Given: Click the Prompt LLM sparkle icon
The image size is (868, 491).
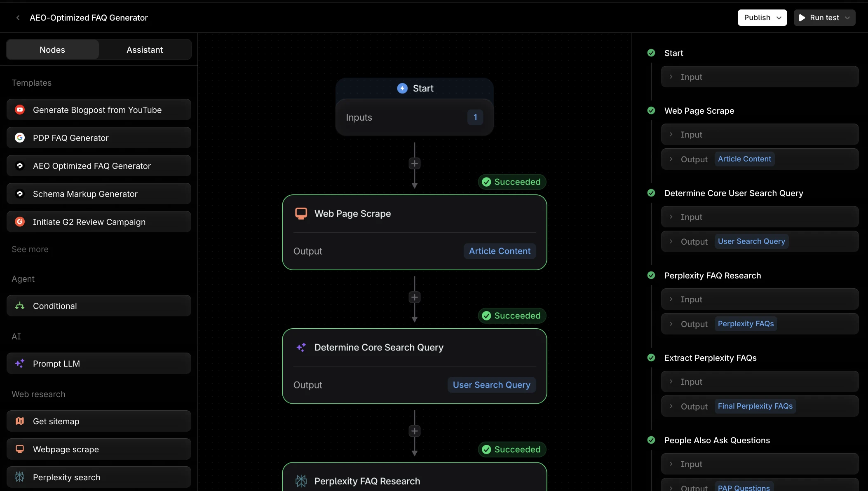Looking at the screenshot, I should [x=20, y=363].
